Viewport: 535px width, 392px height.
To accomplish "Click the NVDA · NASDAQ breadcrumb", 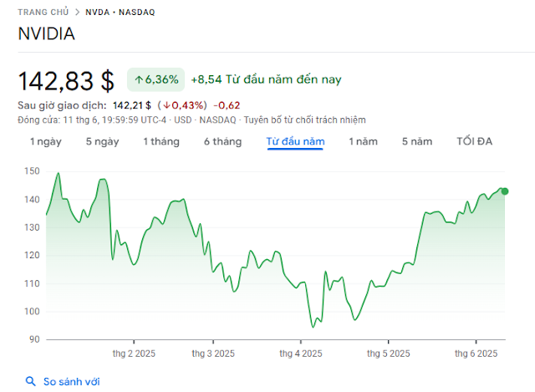I will [120, 13].
